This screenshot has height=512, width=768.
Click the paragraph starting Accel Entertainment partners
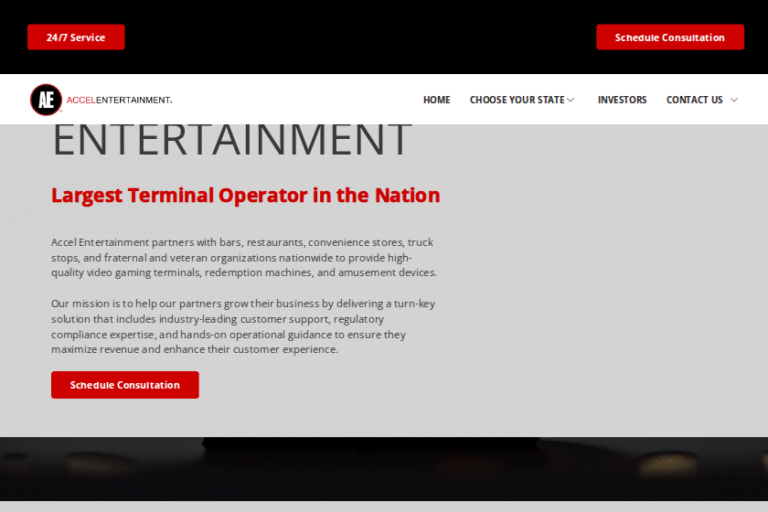[x=243, y=257]
